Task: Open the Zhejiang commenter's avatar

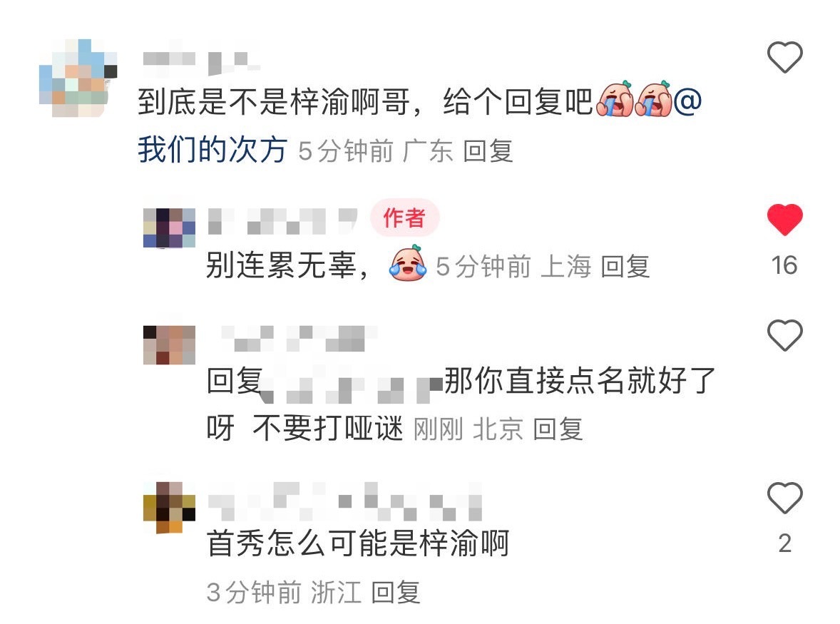Action: click(169, 507)
